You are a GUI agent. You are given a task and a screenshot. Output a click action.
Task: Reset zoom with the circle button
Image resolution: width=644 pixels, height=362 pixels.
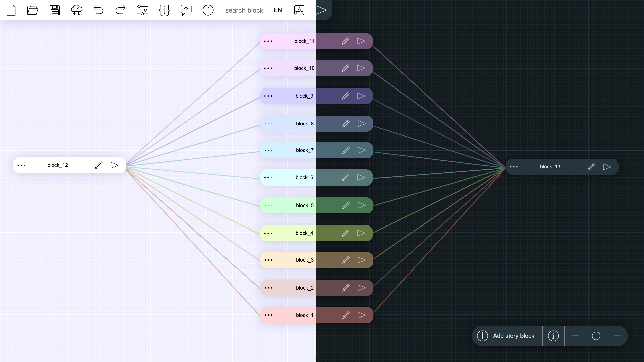coord(596,336)
